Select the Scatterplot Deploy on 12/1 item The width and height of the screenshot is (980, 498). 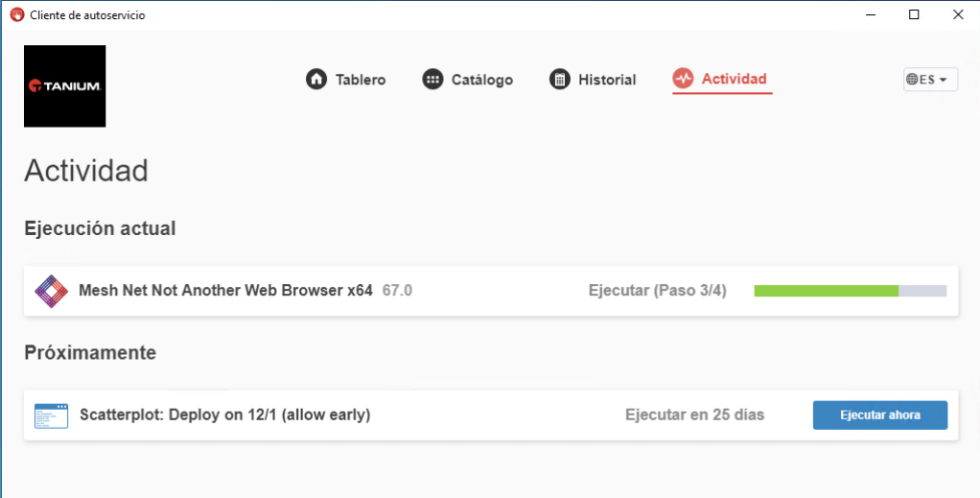point(224,415)
